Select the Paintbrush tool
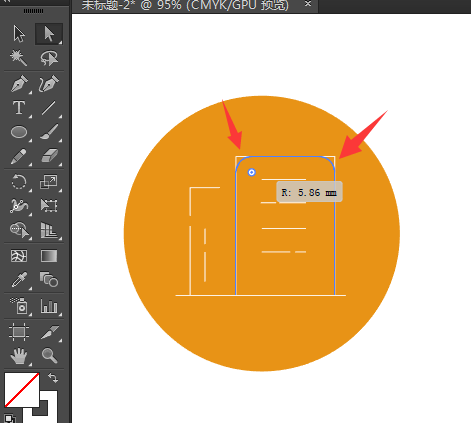471x423 pixels. coord(49,132)
